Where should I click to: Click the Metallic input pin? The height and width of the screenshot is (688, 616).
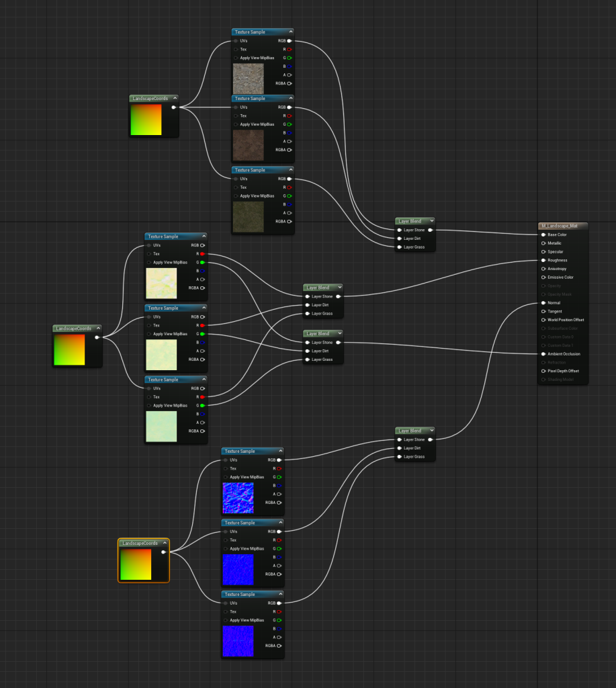(543, 243)
